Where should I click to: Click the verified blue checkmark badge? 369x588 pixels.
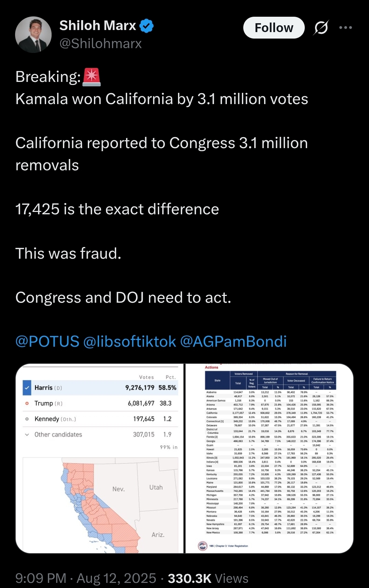[147, 26]
